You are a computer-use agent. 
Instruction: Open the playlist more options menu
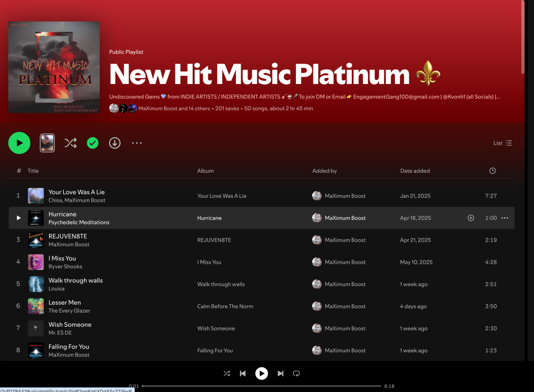tap(137, 143)
